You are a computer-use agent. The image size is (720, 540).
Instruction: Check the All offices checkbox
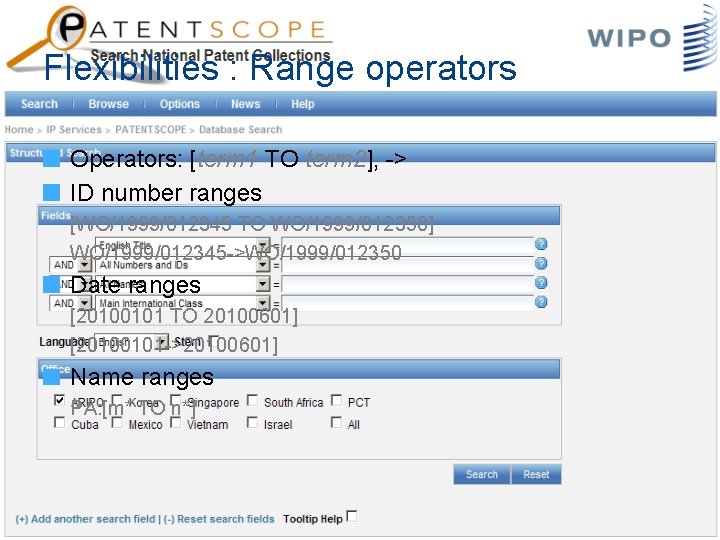[336, 422]
